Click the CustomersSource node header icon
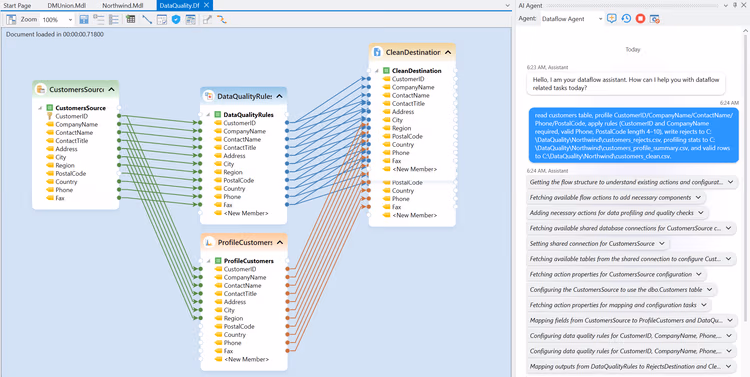Screen dimensions: 750x377 pos(42,89)
